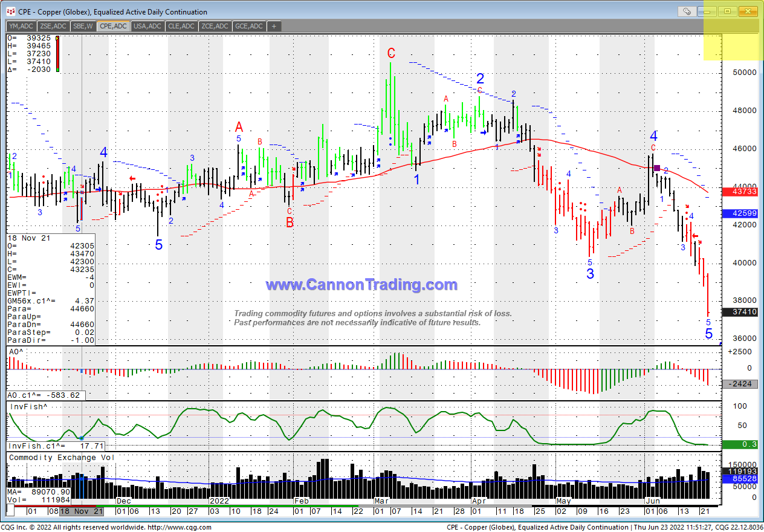
Task: Select the SBE,W tab
Action: [x=83, y=26]
